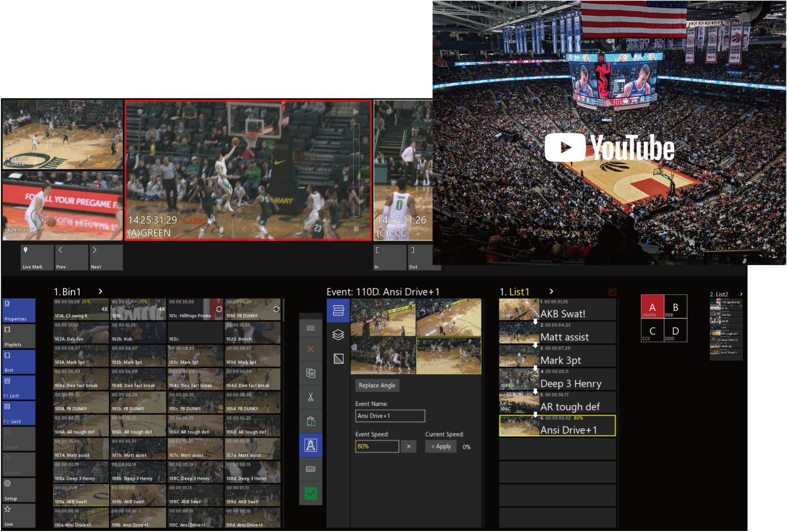Select clip 102b. Kids

tap(139, 333)
